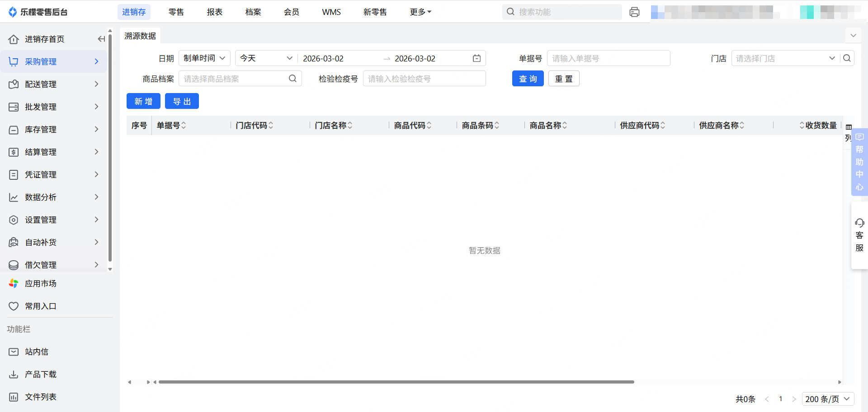This screenshot has height=412, width=868.
Task: Click the 导出 button
Action: click(x=182, y=101)
